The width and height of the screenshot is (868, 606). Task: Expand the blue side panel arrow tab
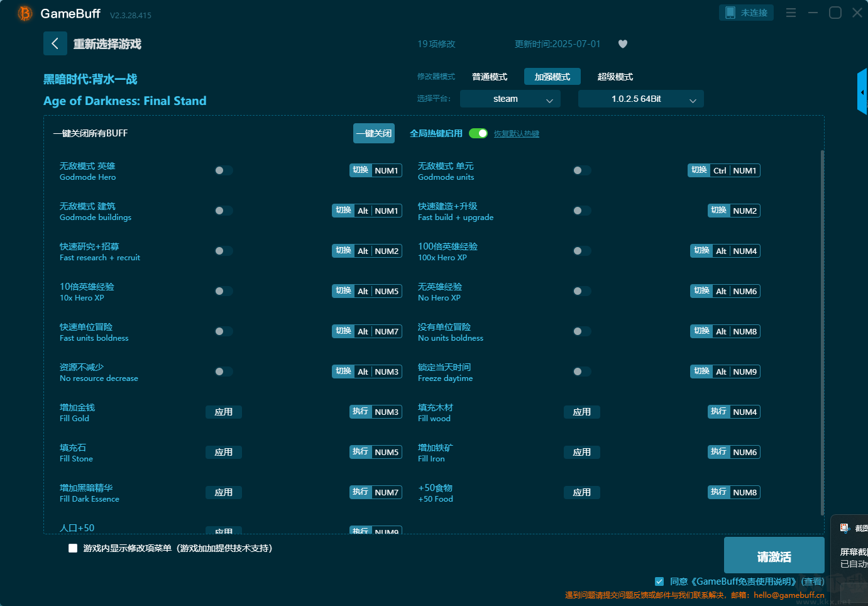click(862, 92)
